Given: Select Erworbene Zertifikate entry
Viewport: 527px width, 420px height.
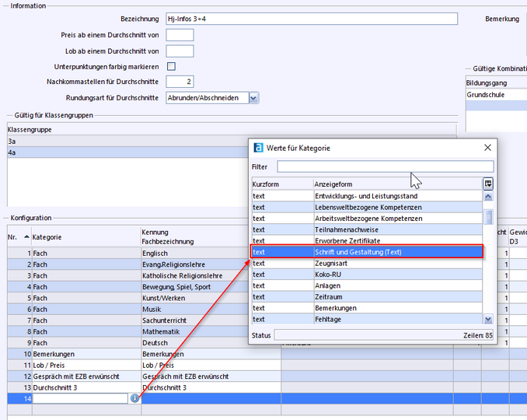Looking at the screenshot, I should coord(367,241).
